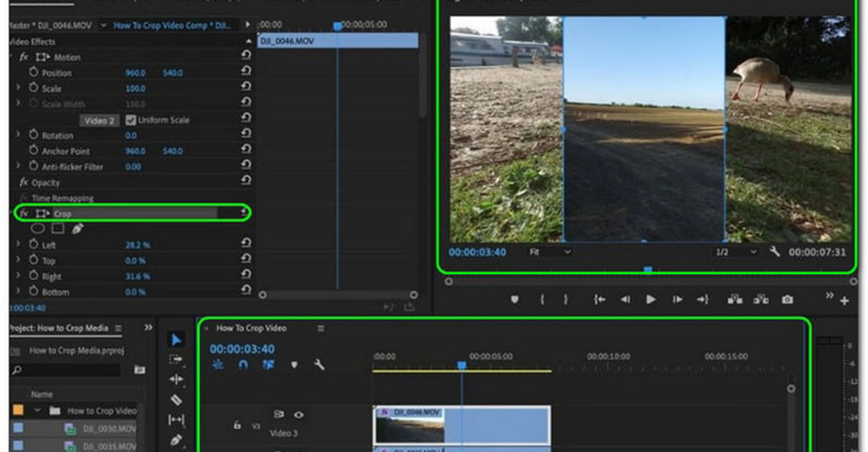Viewport: 868px width, 452px height.
Task: Open Program Monitor settings wrench
Action: click(x=775, y=252)
